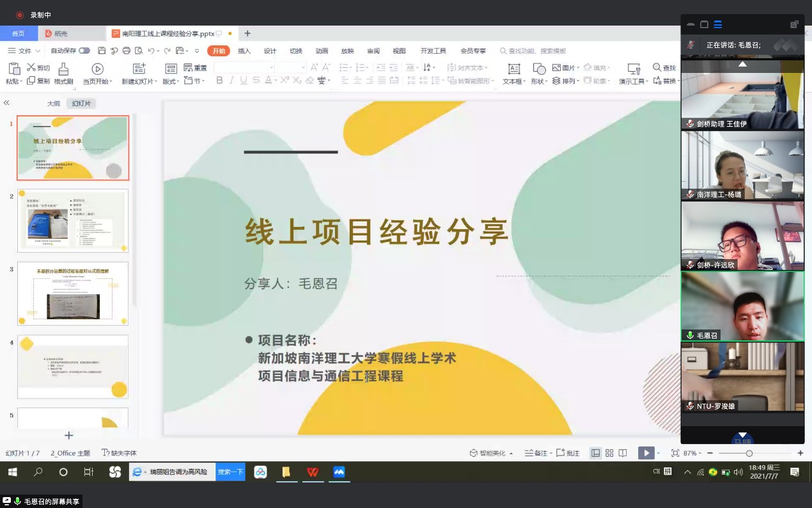Viewport: 812px width, 508px height.
Task: Click the Fit to Window icon beside zoom
Action: [675, 453]
